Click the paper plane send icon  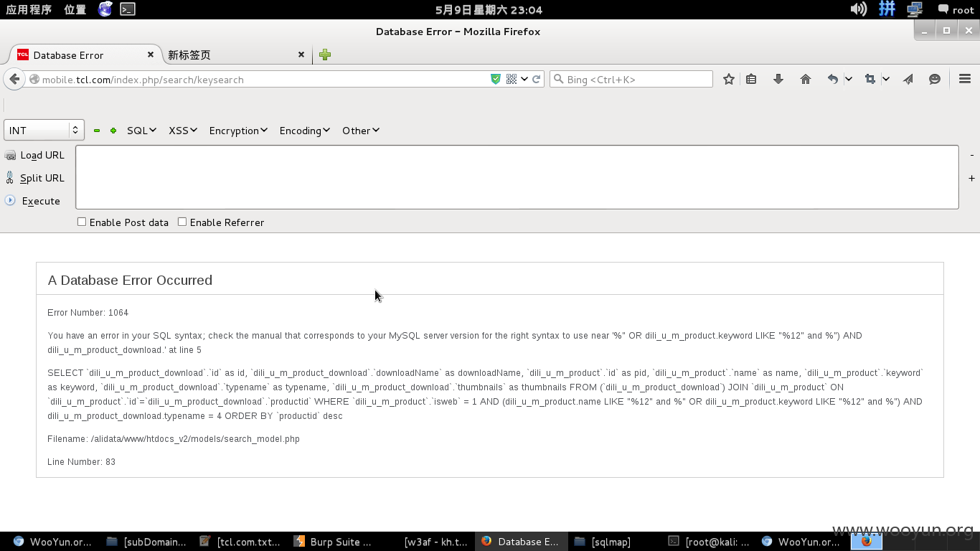(908, 79)
